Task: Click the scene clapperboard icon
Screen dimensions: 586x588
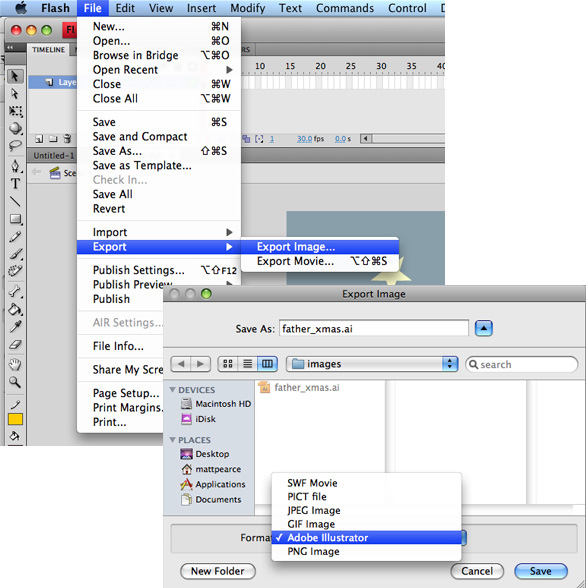Action: [55, 173]
